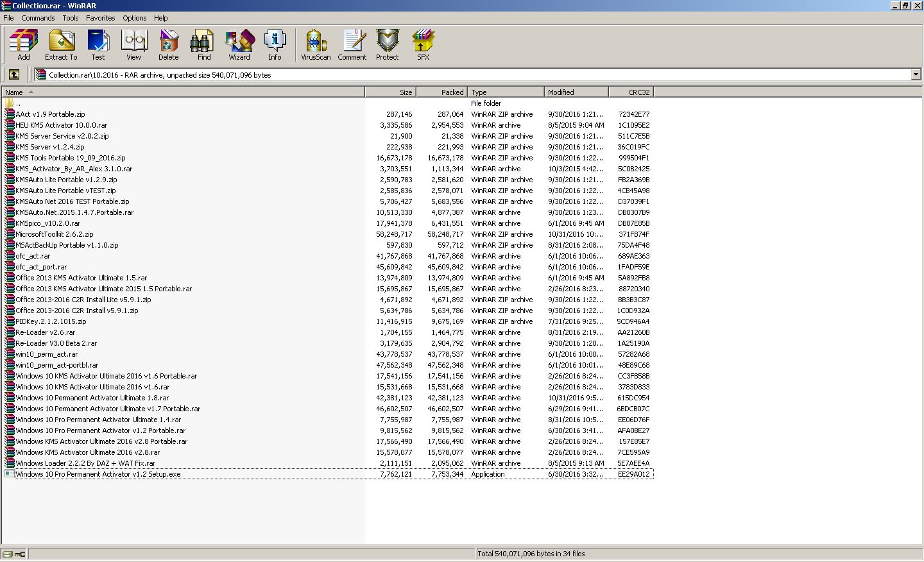Select Windows 10 Permanent Activator Ultimate 1.8.rar
Screen dimensions: 924x562
coord(92,398)
